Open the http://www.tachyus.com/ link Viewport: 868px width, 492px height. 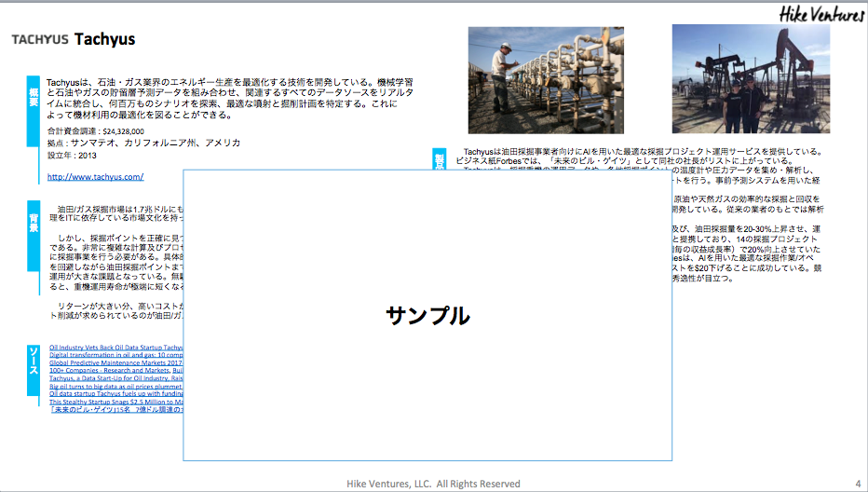click(x=95, y=177)
